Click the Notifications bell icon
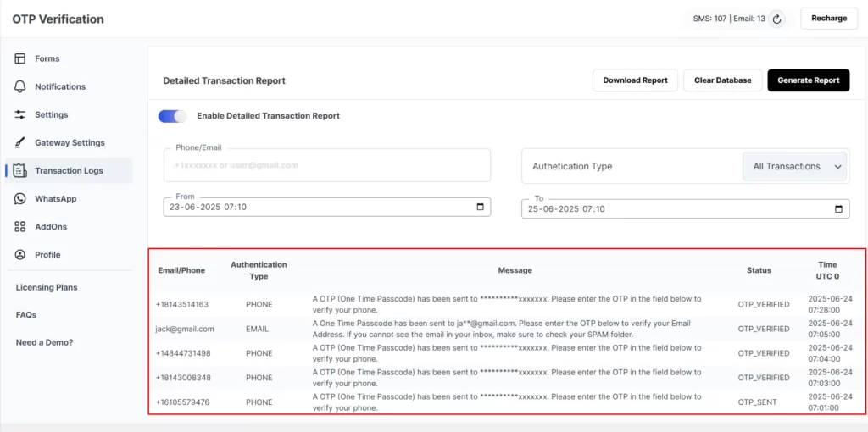The height and width of the screenshot is (432, 868). click(20, 86)
